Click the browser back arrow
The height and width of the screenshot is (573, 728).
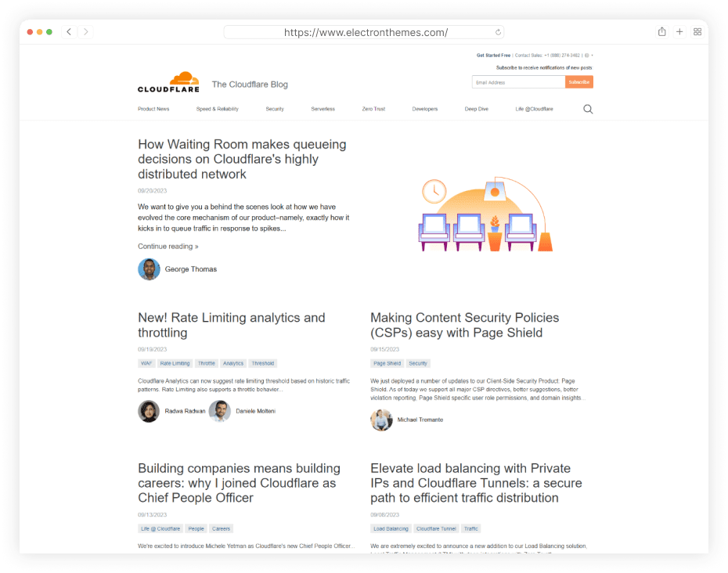pos(69,31)
